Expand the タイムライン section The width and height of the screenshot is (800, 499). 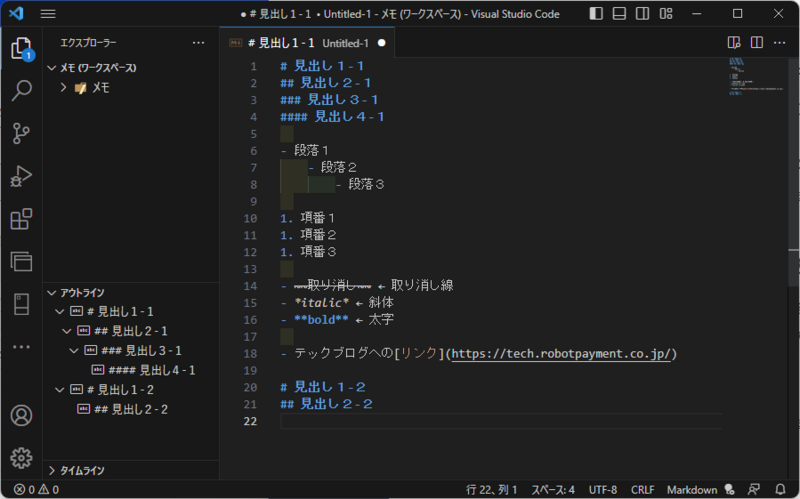pos(52,470)
